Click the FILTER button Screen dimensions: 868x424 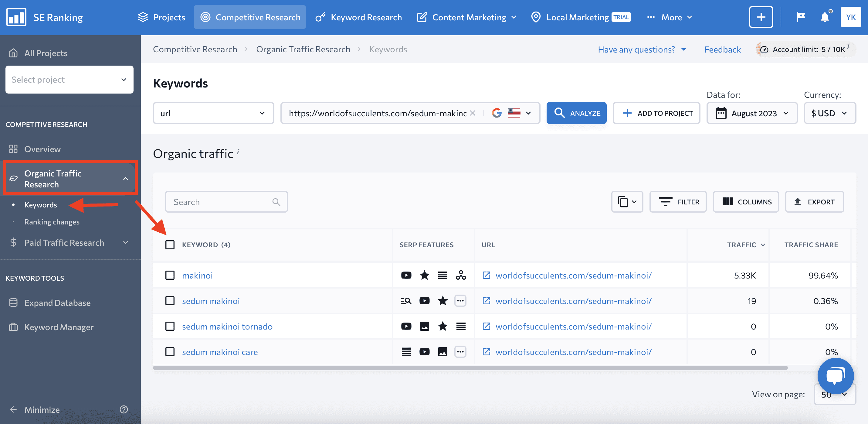tap(678, 202)
